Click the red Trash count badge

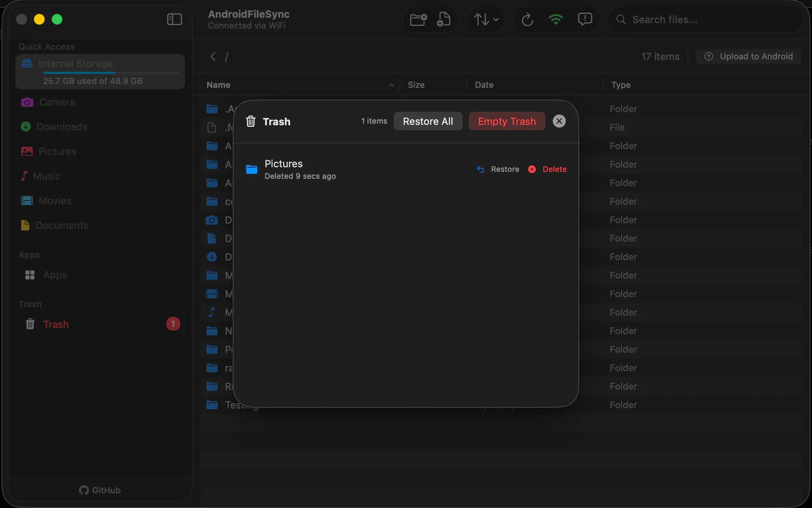(173, 324)
